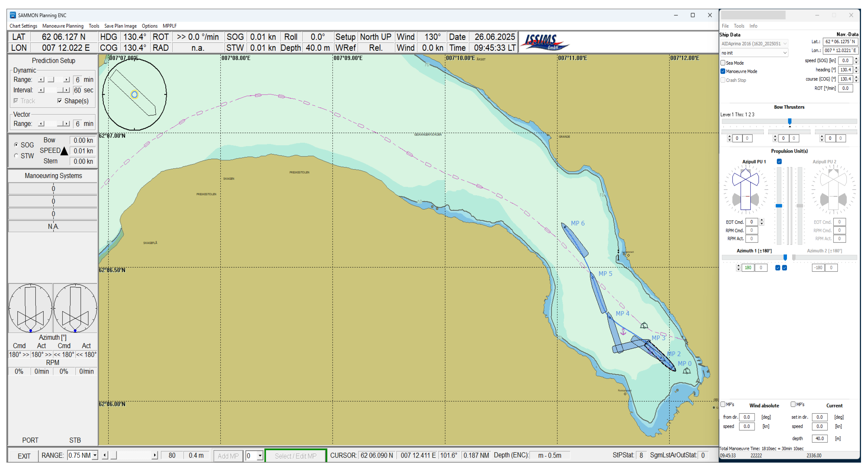Image resolution: width=868 pixels, height=471 pixels.
Task: Open the Manoeuvre Planning menu
Action: (x=63, y=26)
